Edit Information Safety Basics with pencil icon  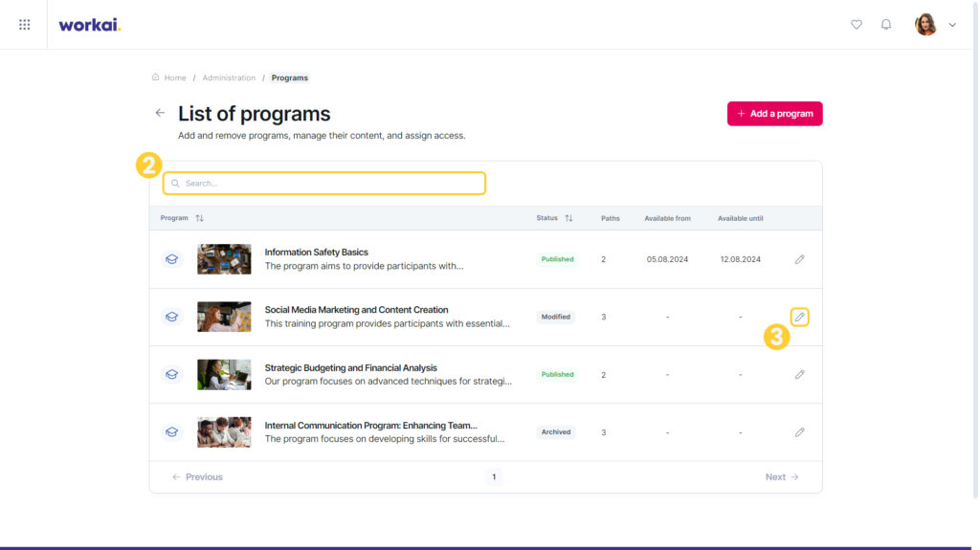[x=799, y=259]
